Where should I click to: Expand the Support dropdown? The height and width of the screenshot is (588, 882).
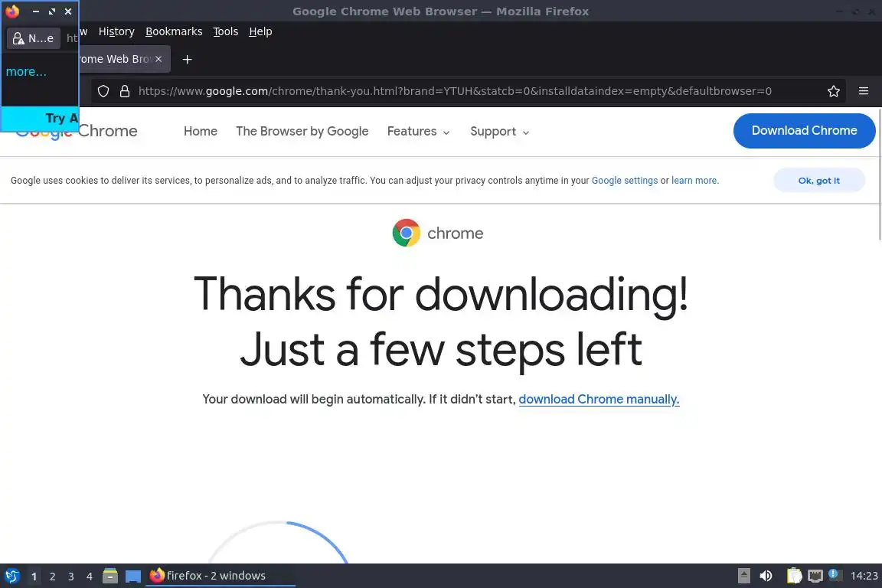(499, 132)
